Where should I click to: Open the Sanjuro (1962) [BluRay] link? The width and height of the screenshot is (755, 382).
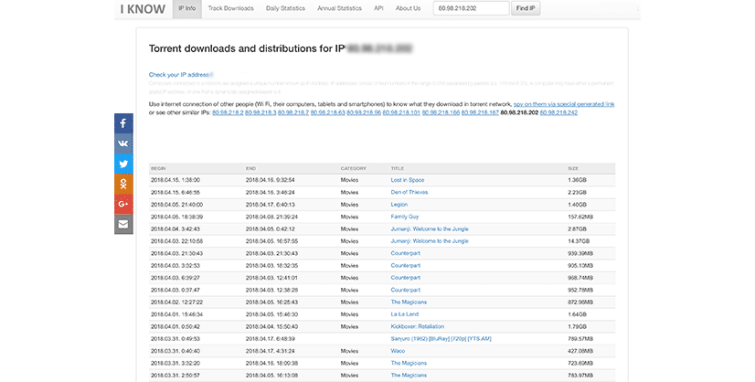click(441, 339)
